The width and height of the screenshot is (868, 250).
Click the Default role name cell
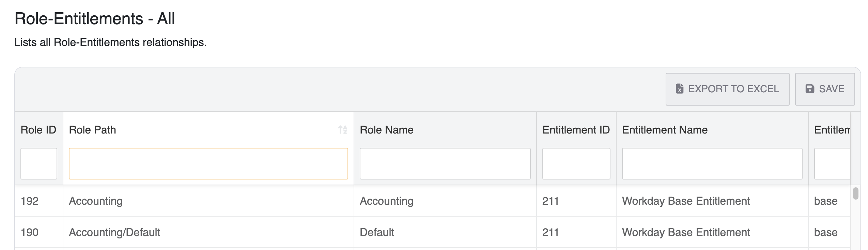coord(377,232)
